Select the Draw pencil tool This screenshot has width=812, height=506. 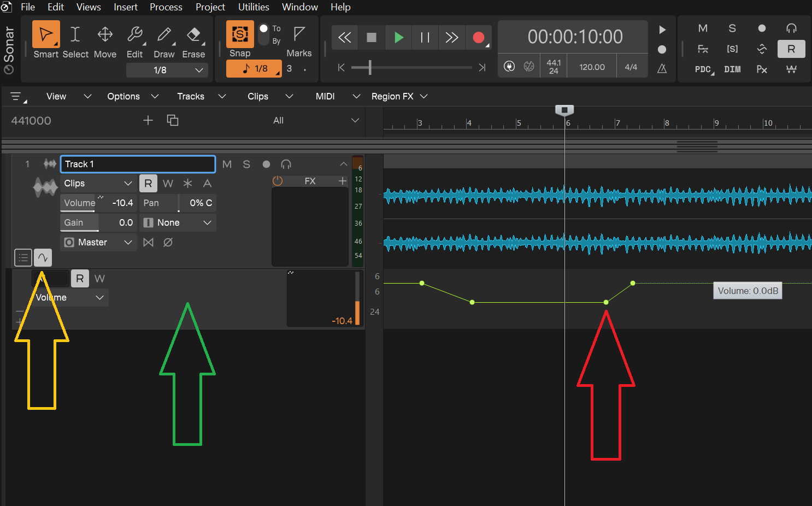(164, 35)
